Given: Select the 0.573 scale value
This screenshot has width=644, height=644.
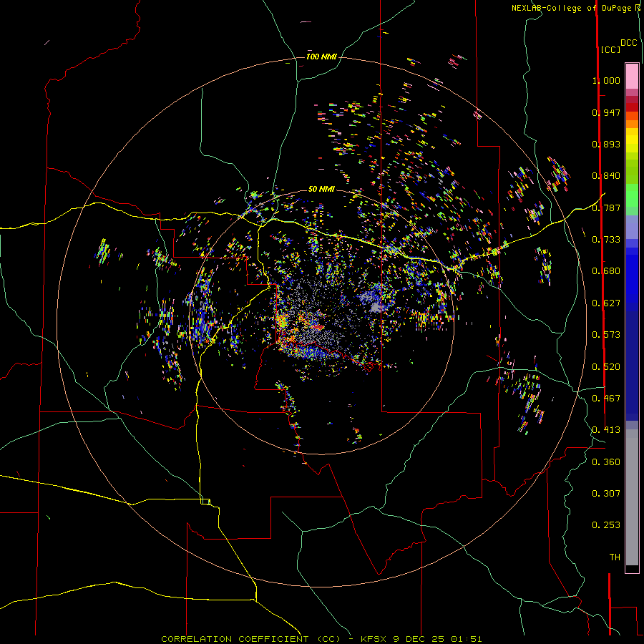Looking at the screenshot, I should coord(606,335).
